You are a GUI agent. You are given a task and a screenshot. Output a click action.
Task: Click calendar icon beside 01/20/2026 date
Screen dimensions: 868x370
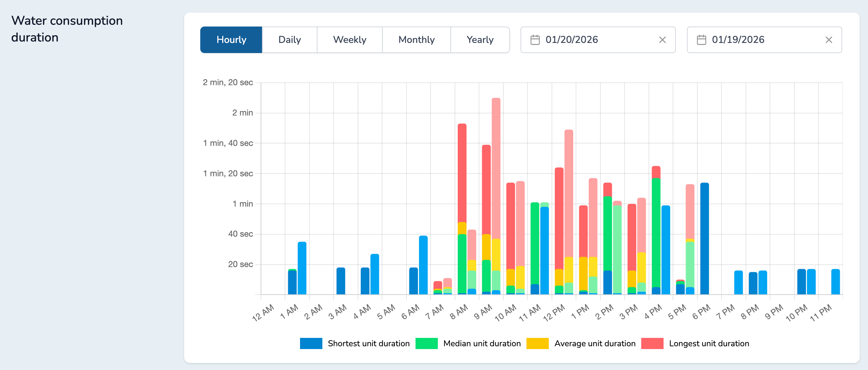pos(535,40)
